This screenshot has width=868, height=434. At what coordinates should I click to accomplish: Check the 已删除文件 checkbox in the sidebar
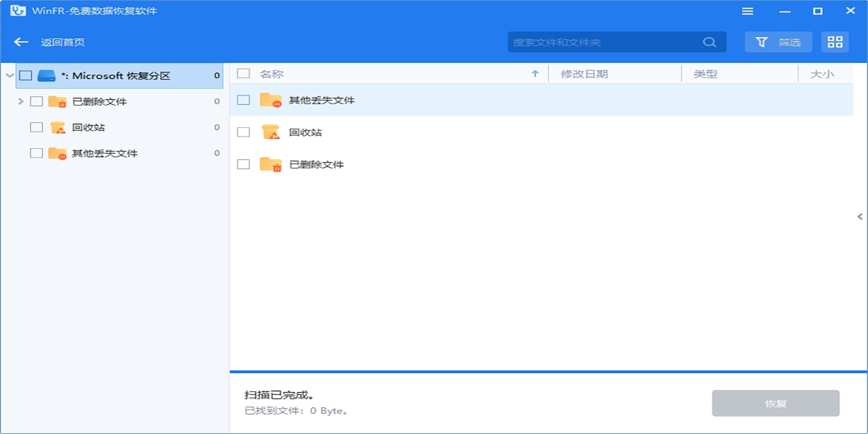(x=35, y=101)
